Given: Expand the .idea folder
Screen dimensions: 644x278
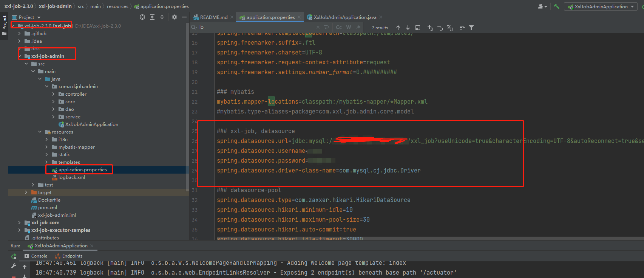Looking at the screenshot, I should (x=19, y=41).
